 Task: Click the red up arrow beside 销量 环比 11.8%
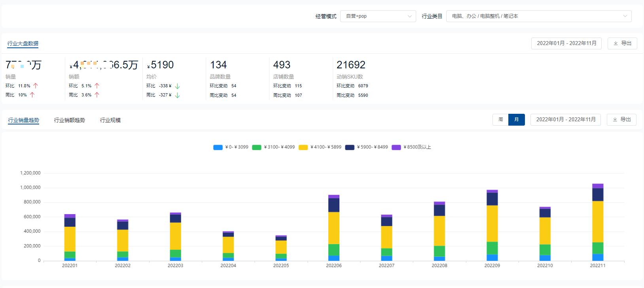[x=36, y=86]
